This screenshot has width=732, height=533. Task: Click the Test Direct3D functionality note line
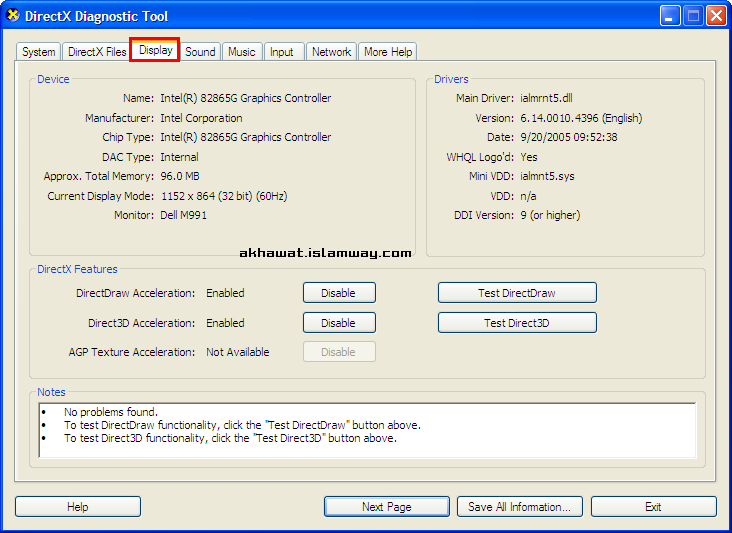tap(230, 438)
